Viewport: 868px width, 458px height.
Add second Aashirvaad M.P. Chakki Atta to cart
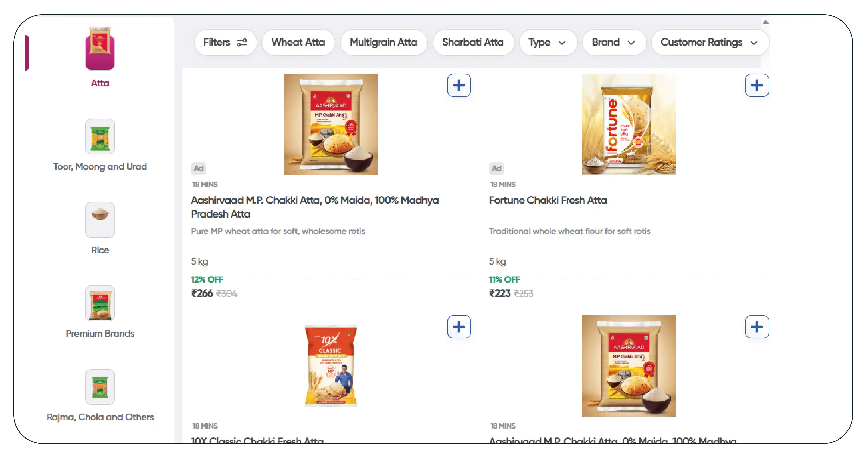756,327
